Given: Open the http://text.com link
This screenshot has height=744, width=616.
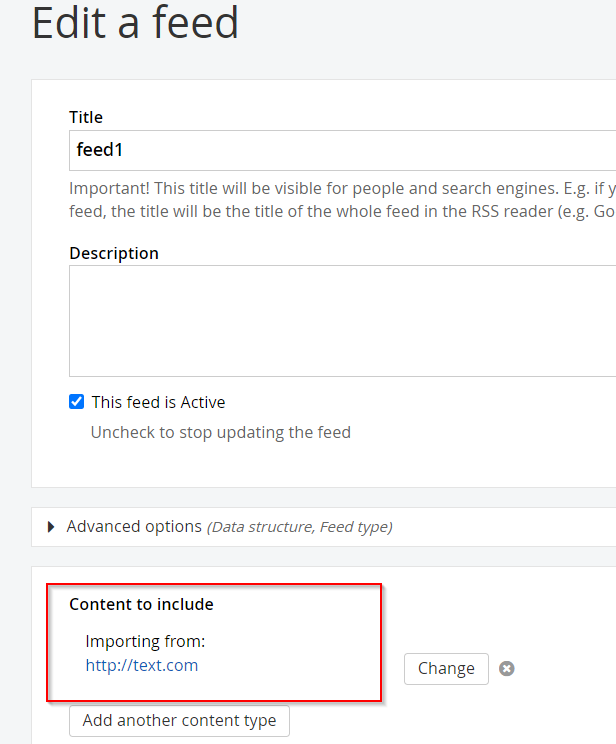Looking at the screenshot, I should (141, 665).
